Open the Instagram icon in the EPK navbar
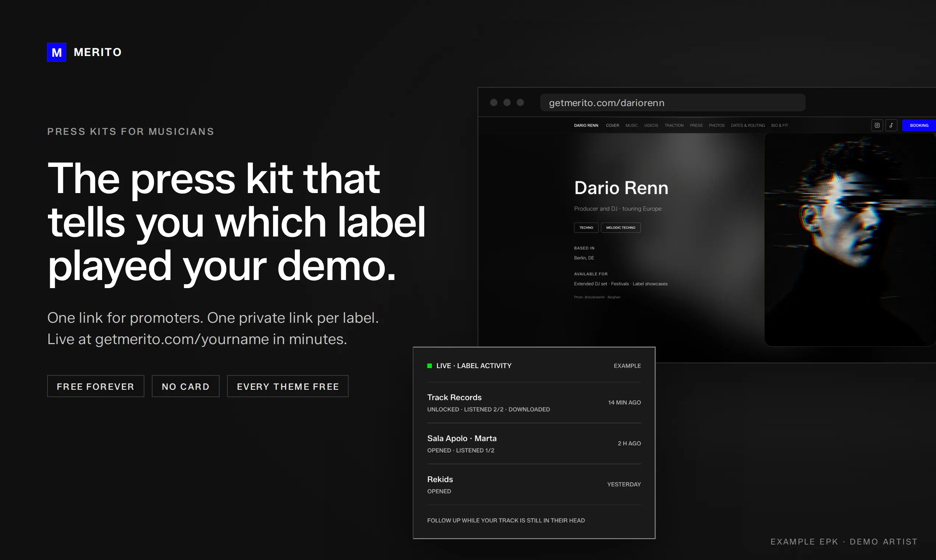The height and width of the screenshot is (560, 936). tap(877, 125)
